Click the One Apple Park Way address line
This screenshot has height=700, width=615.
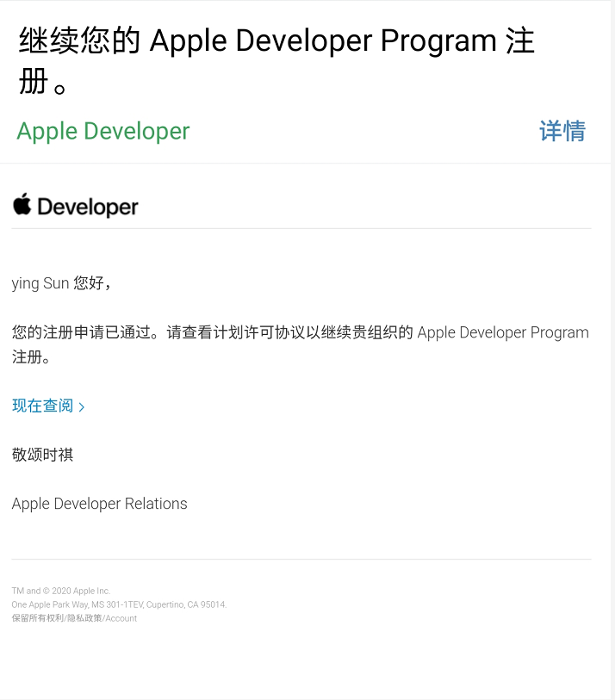(x=119, y=604)
